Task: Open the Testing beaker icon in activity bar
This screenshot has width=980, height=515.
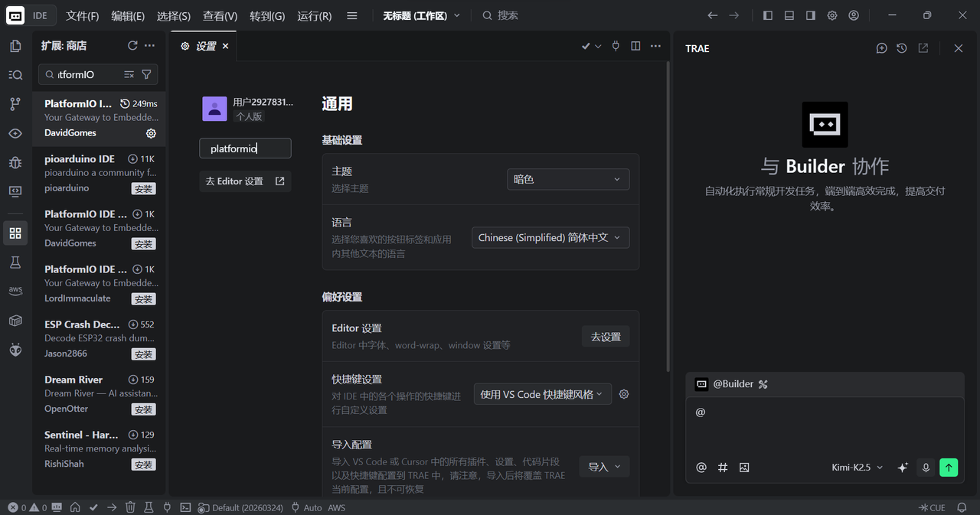Action: point(15,262)
